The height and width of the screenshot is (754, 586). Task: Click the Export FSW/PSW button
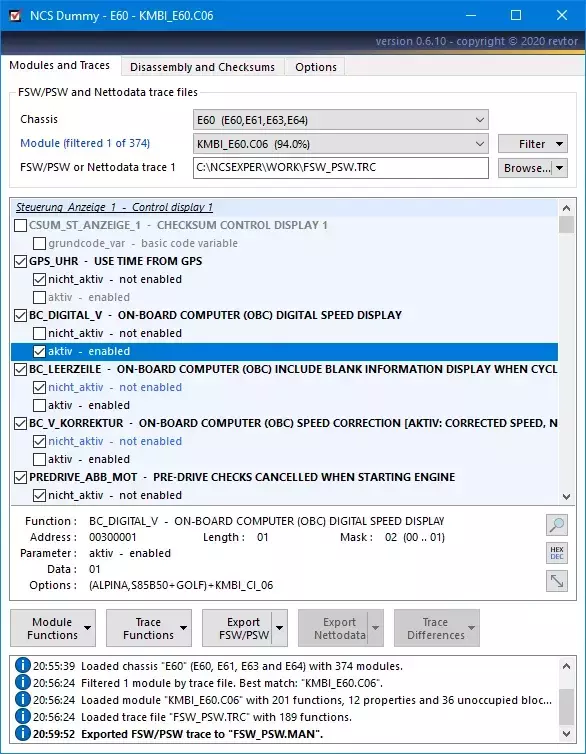coord(239,628)
